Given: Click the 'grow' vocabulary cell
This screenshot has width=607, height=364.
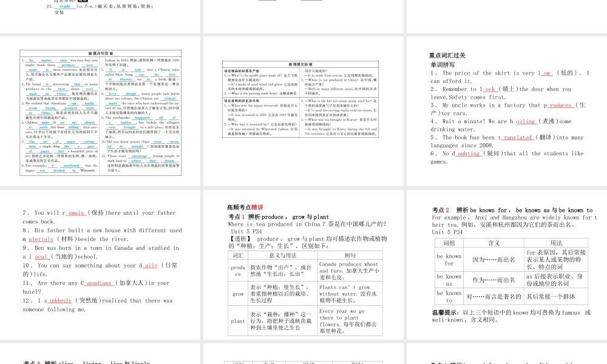Looking at the screenshot, I should click(238, 294).
